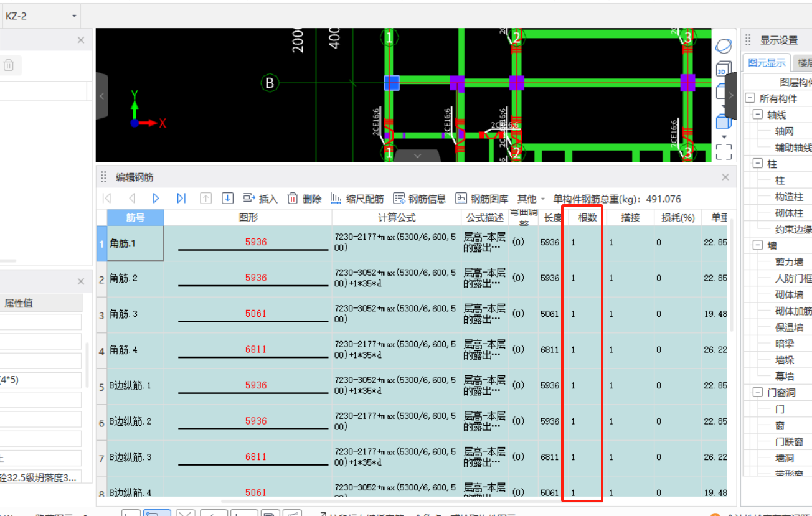The height and width of the screenshot is (516, 812).
Task: Select 墙洞 tree item
Action: pos(784,457)
